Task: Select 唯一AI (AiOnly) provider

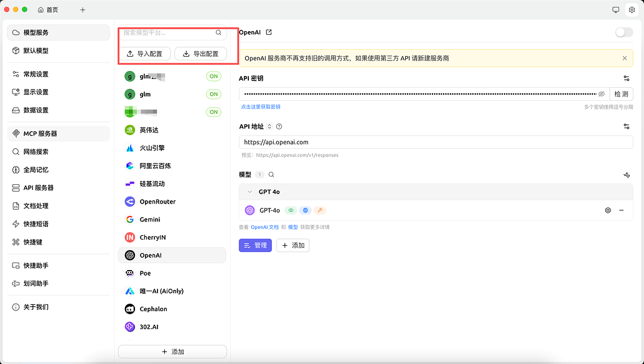Action: click(x=172, y=291)
